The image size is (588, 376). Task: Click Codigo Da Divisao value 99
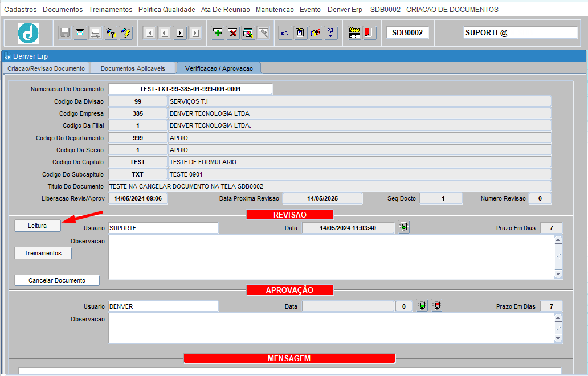[138, 101]
